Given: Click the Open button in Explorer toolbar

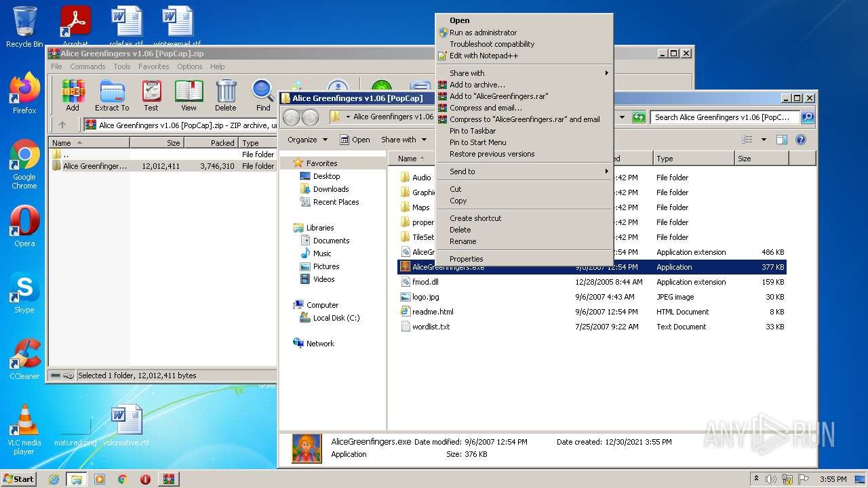Looking at the screenshot, I should click(355, 140).
